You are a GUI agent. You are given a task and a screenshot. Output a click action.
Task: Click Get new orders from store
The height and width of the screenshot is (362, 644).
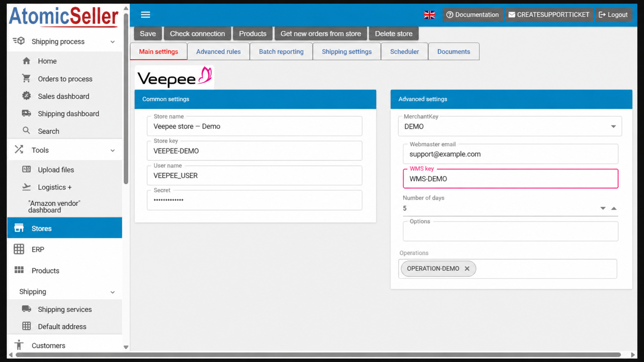click(321, 33)
